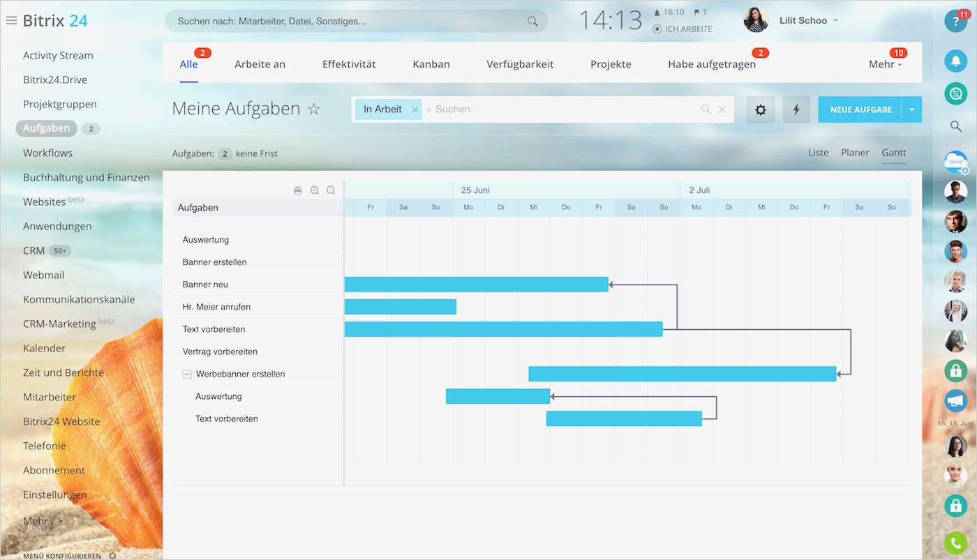Open Einstellungen in the sidebar

(x=55, y=494)
